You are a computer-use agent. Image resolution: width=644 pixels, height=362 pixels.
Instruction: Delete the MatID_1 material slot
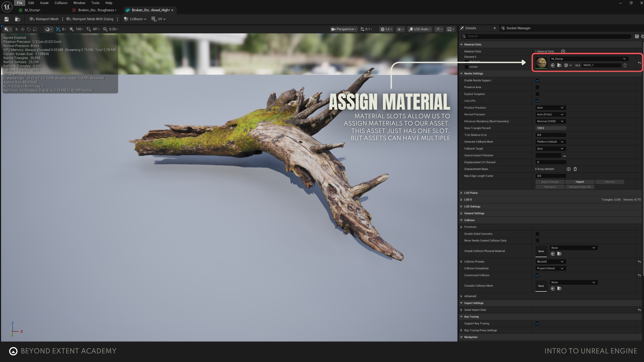tap(625, 65)
